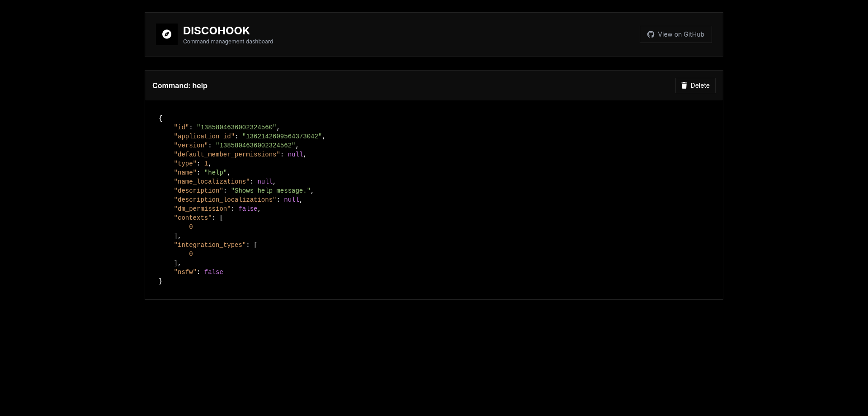Click the "contexts" key

[x=193, y=218]
